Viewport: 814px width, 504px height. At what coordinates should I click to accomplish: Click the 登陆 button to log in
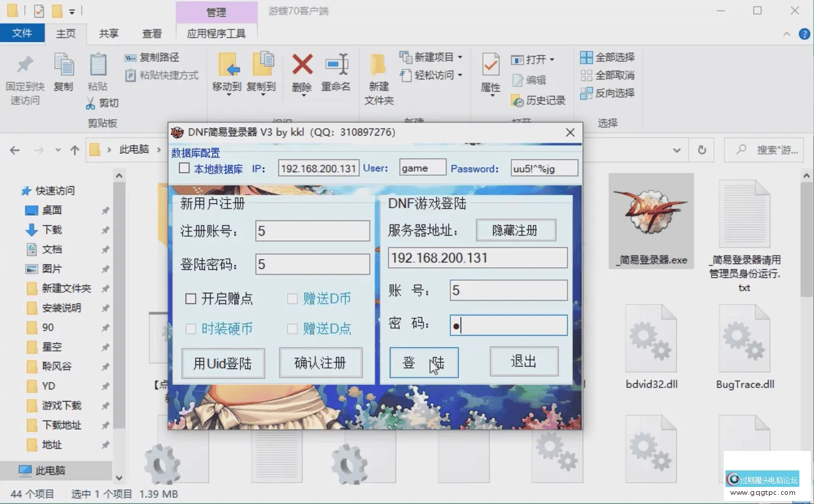click(424, 362)
